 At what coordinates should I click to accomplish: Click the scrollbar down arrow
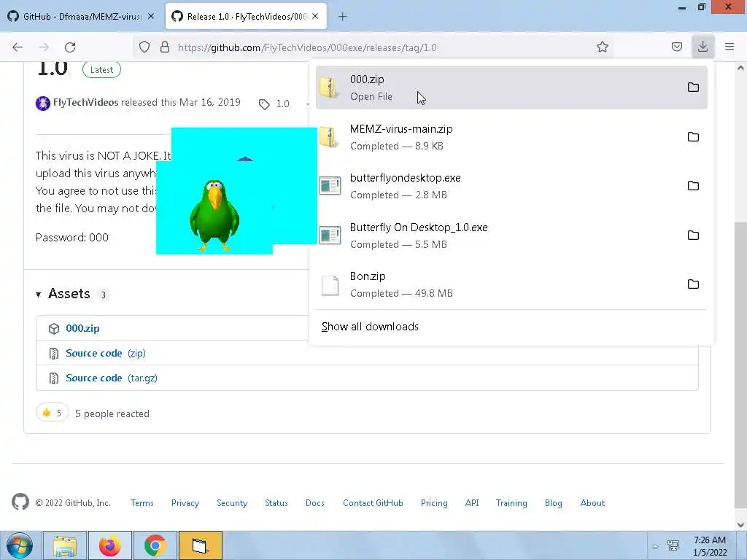[x=740, y=525]
